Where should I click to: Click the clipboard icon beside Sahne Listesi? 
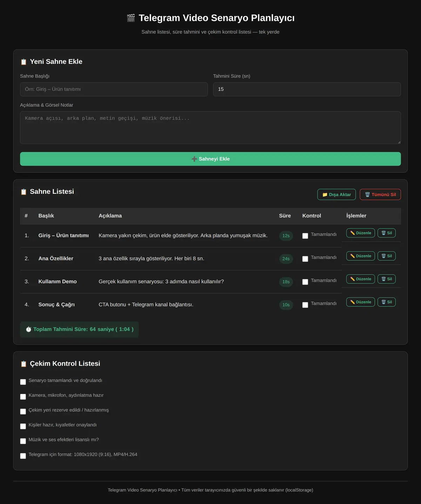(x=24, y=192)
